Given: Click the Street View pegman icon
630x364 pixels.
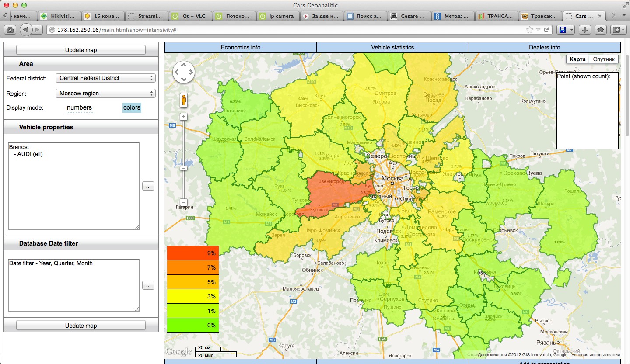Looking at the screenshot, I should 184,100.
